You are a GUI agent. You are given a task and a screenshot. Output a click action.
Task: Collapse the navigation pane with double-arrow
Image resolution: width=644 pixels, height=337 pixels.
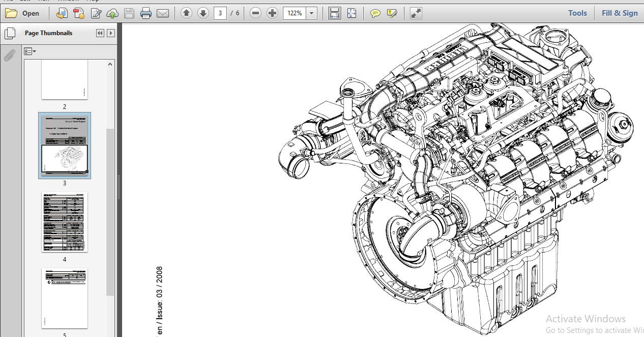(100, 33)
